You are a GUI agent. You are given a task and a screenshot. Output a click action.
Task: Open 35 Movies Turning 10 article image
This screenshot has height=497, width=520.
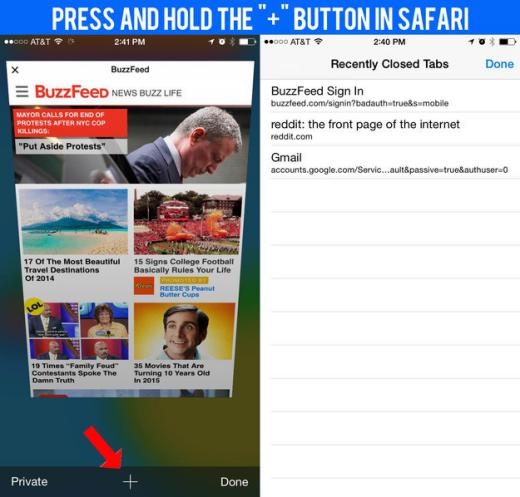[184, 331]
